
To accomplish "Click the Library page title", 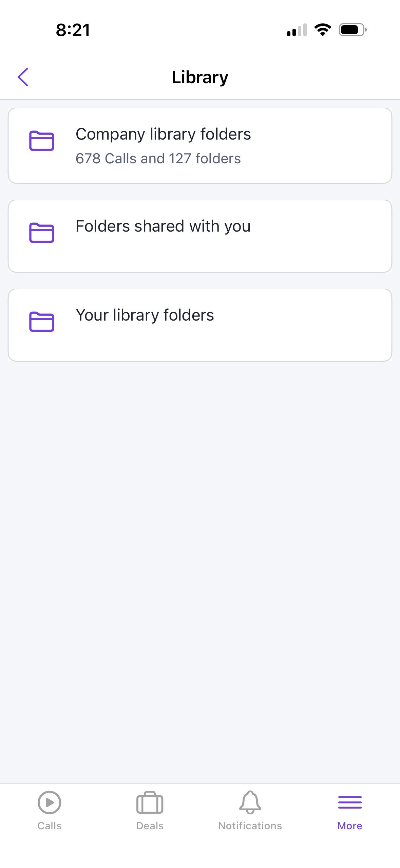I will pyautogui.click(x=200, y=77).
